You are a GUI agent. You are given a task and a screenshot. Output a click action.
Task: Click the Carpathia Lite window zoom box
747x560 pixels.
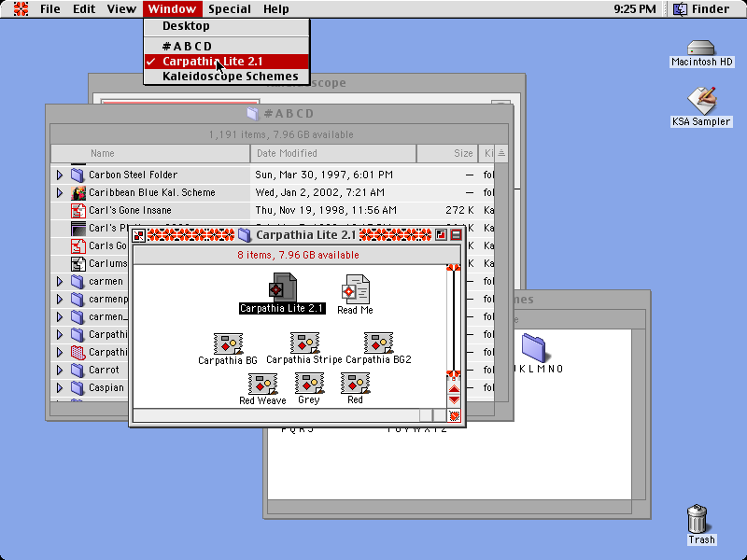441,235
